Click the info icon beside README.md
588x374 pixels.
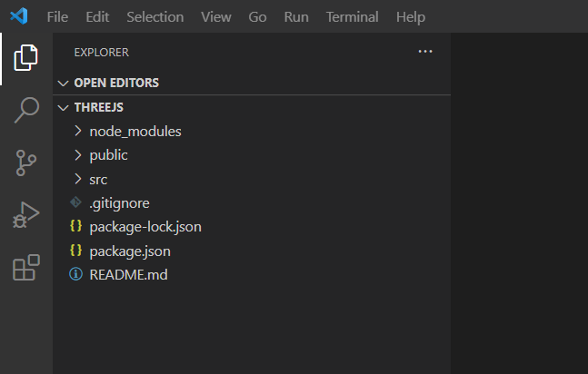tap(75, 274)
